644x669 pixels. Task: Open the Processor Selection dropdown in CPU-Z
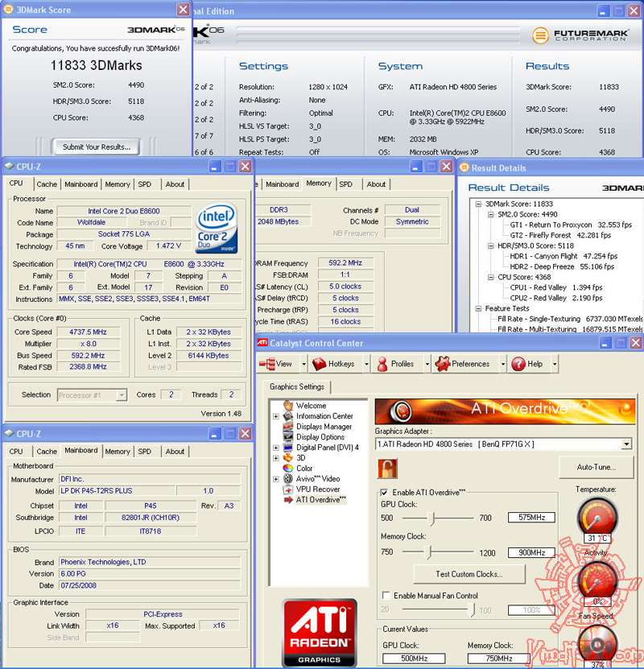[x=122, y=395]
